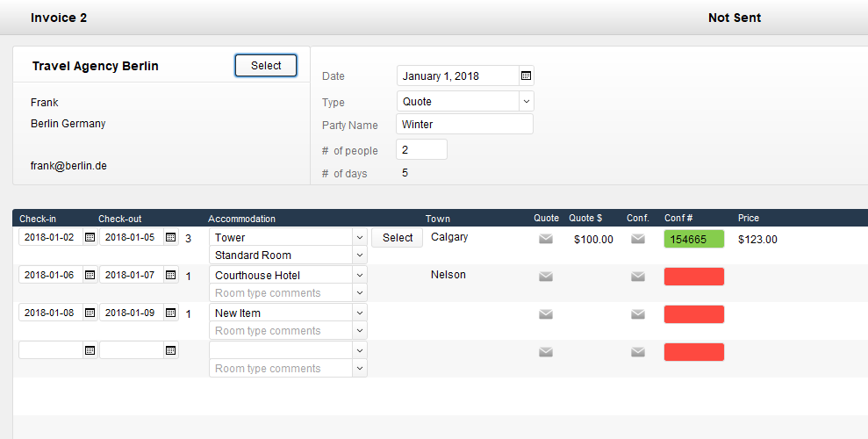Open calendar for check-in 2018-01-02
The height and width of the screenshot is (439, 868).
tap(90, 238)
